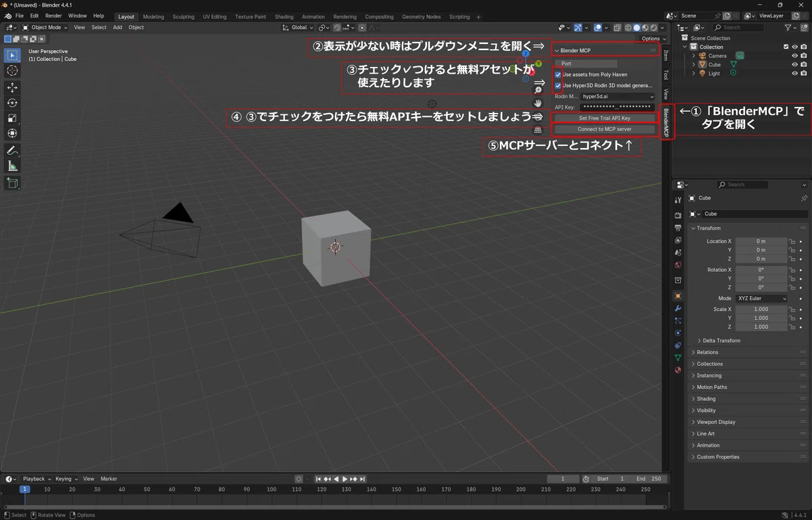This screenshot has width=812, height=520.
Task: Select the Add Cube tool
Action: pyautogui.click(x=12, y=183)
